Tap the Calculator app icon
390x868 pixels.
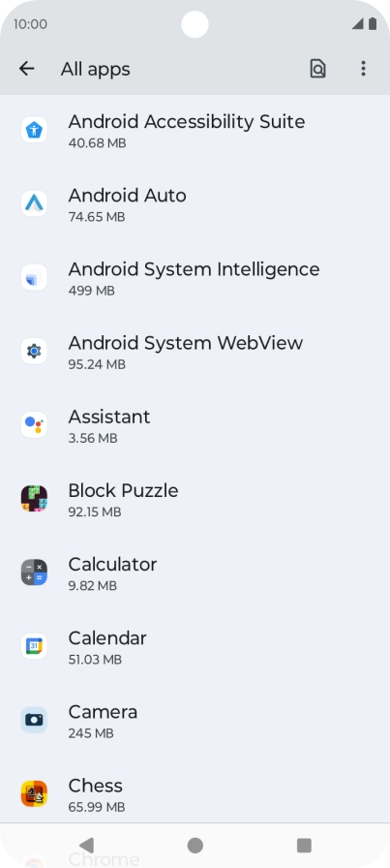coord(34,573)
